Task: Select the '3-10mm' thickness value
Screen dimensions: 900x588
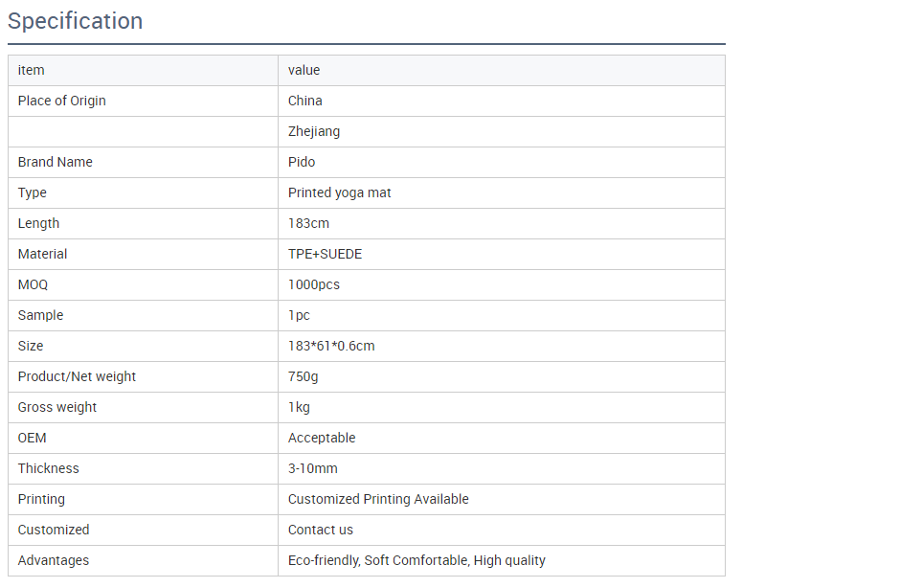Action: pos(313,468)
